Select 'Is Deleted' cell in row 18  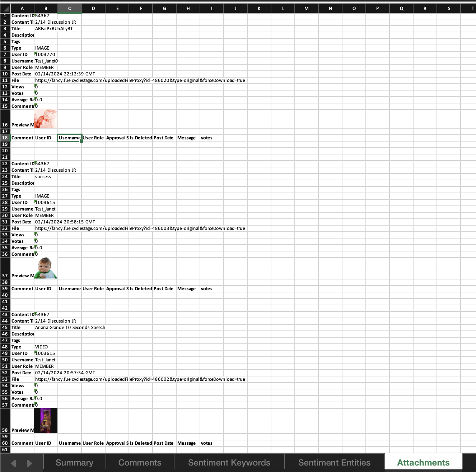141,138
